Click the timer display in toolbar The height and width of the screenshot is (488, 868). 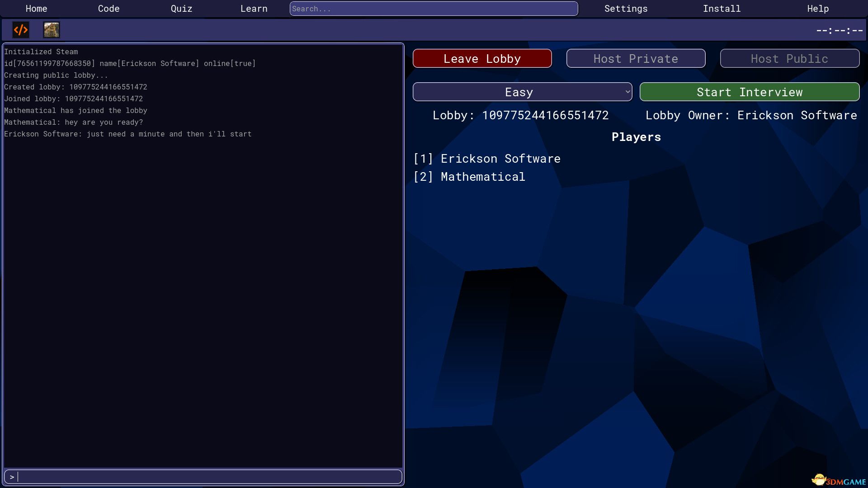click(x=839, y=31)
